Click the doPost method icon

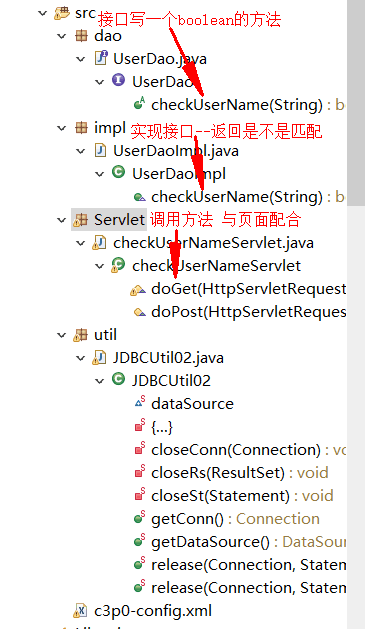point(140,312)
